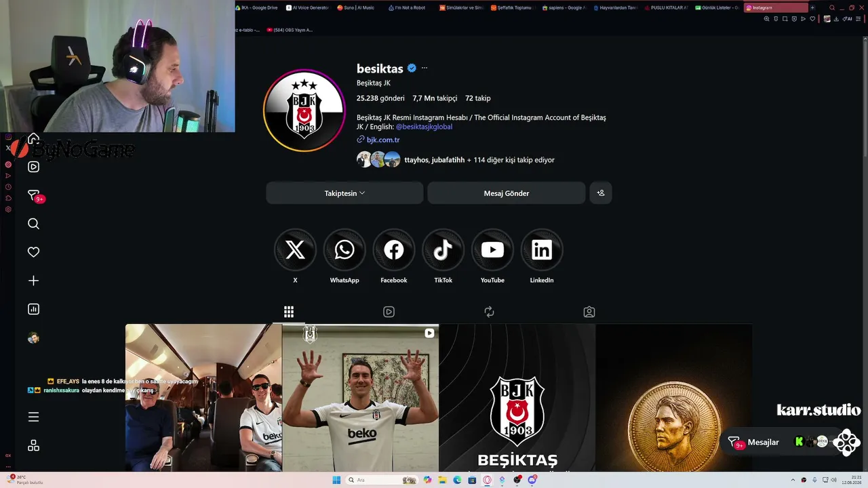Switch to the AI Voice Generator browser tab
Viewport: 868px width, 488px height.
(309, 7)
